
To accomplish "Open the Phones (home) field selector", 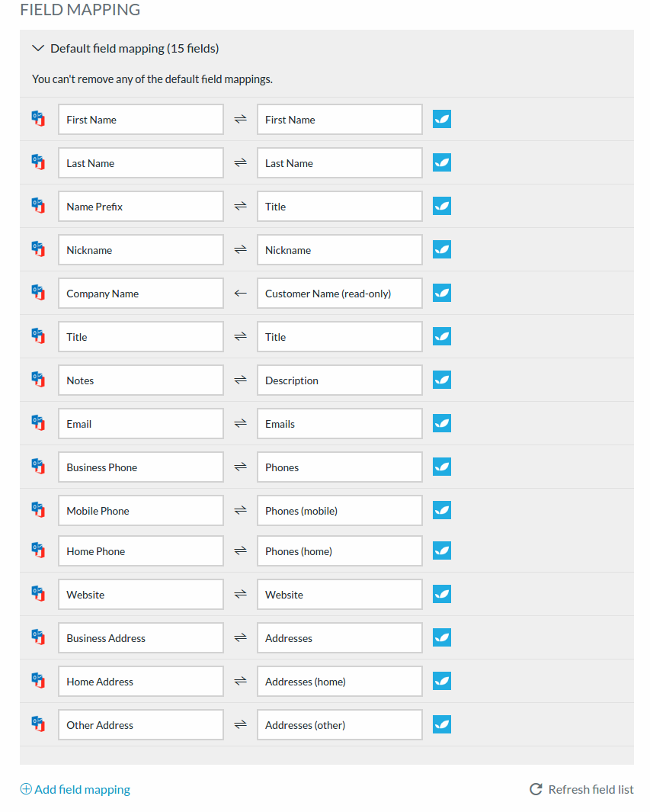I will pos(340,551).
